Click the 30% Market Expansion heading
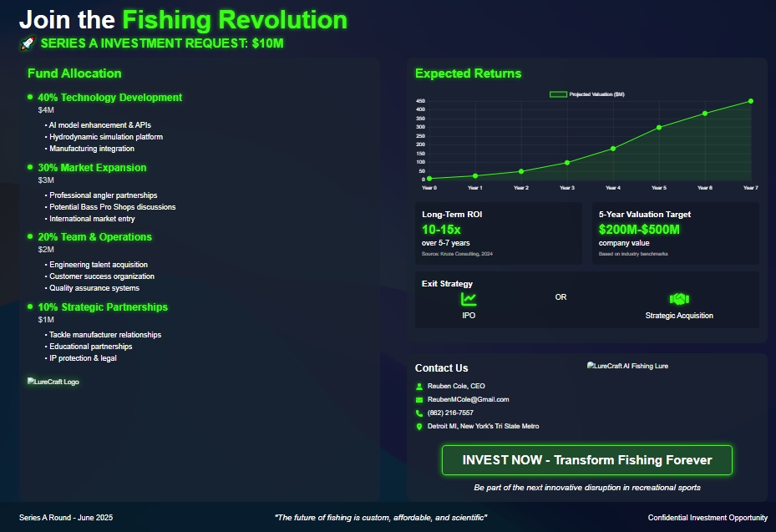 pyautogui.click(x=92, y=168)
